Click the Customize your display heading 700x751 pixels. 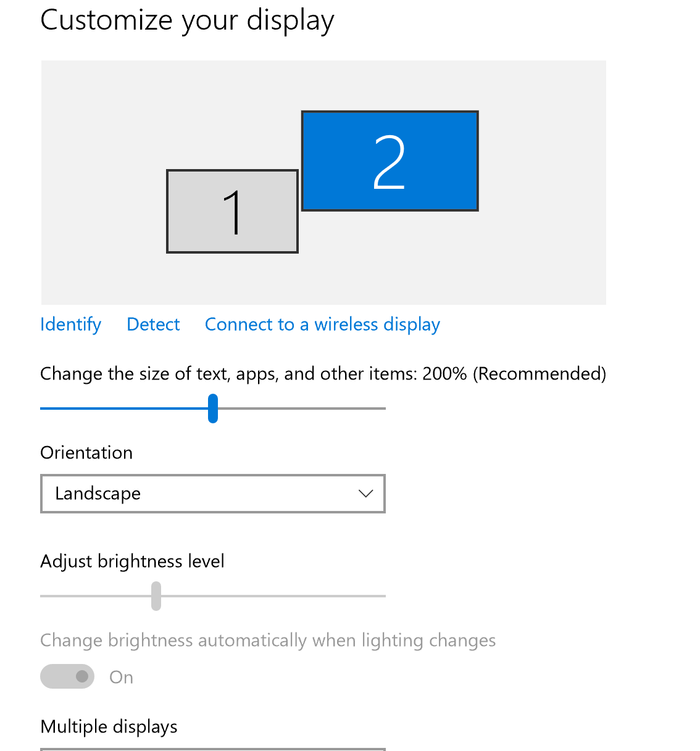(x=187, y=20)
